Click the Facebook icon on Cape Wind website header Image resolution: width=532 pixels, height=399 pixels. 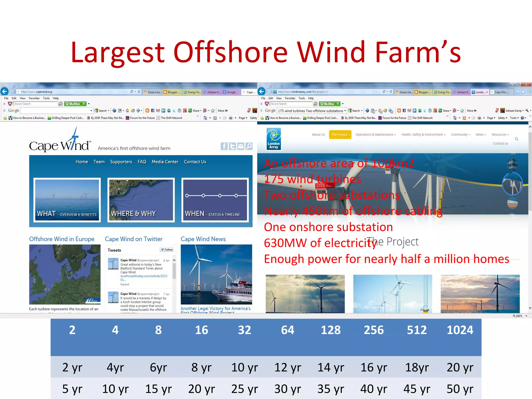click(x=224, y=146)
